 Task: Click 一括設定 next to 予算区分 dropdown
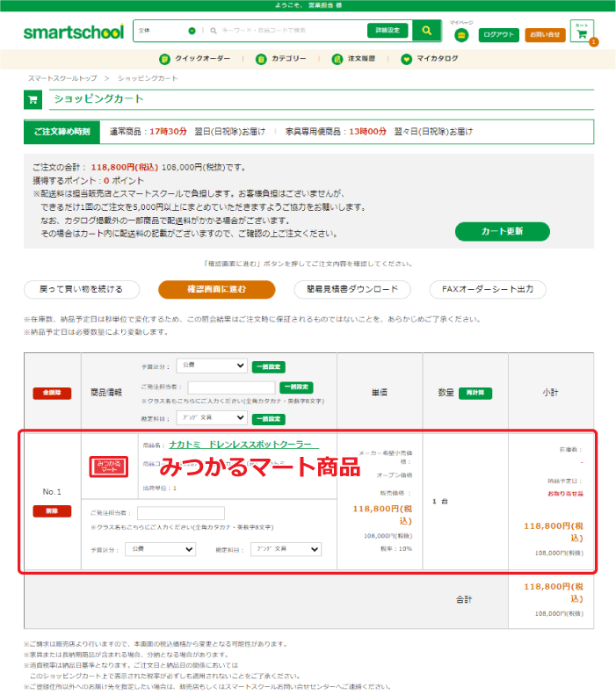coord(269,367)
